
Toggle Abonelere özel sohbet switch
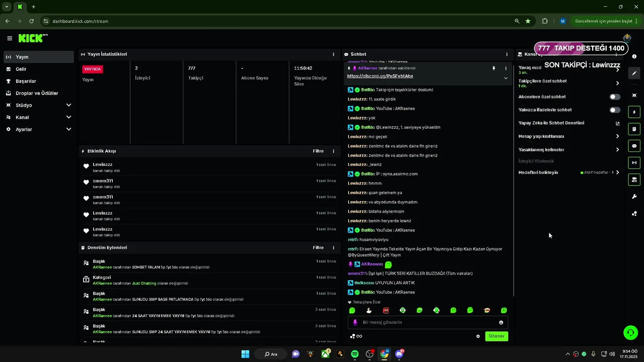615,97
